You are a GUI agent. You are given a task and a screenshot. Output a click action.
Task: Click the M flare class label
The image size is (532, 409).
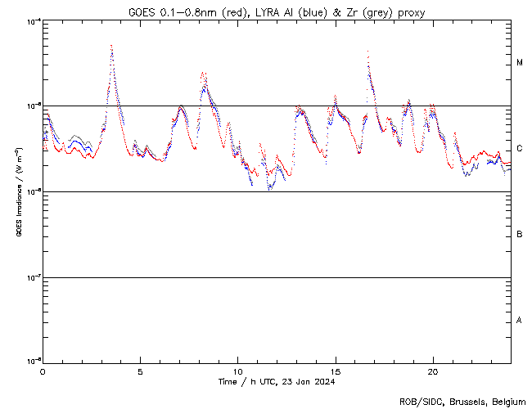(x=519, y=63)
